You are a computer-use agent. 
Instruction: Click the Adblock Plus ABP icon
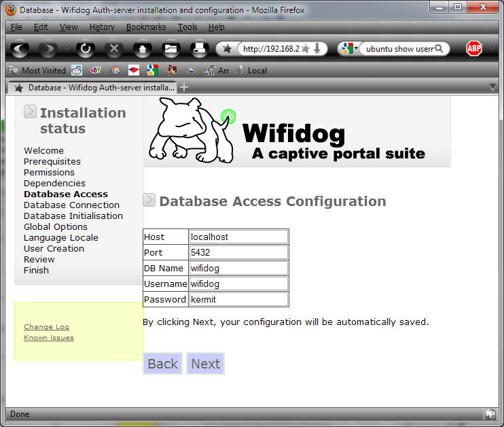click(x=474, y=48)
